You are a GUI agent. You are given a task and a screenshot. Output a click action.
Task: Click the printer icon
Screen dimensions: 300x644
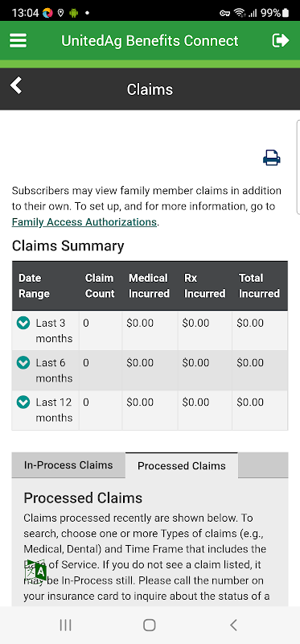coord(272,158)
